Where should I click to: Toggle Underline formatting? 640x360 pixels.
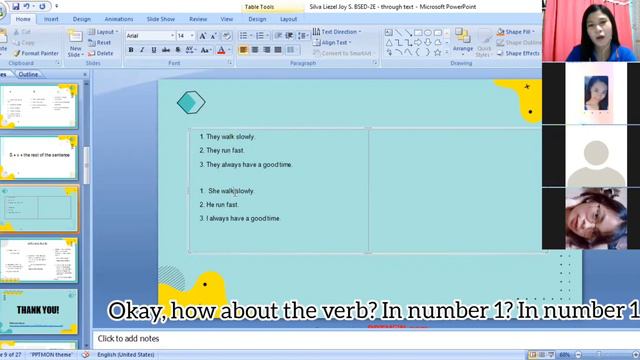[153, 50]
